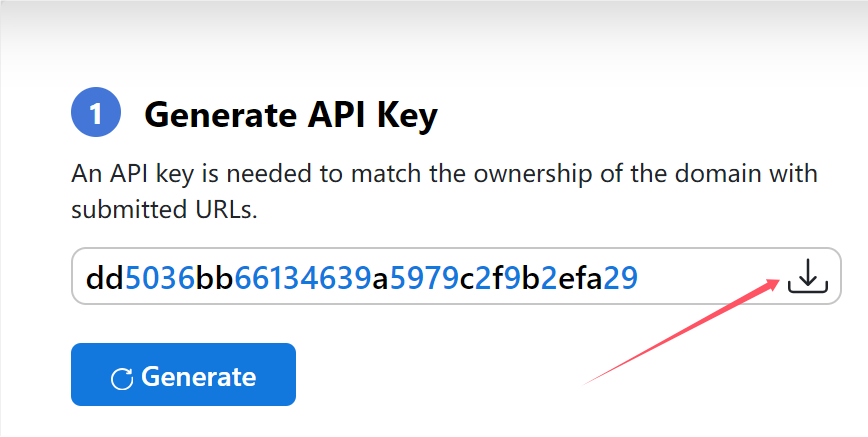This screenshot has height=437, width=868.
Task: Click the word "Key" in the heading
Action: coord(408,115)
